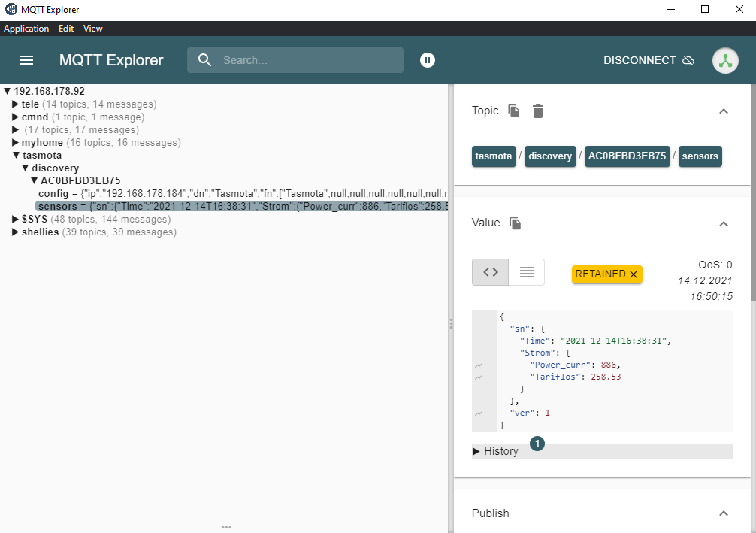Disconnect from the MQTT broker
This screenshot has width=756, height=533.
(649, 60)
